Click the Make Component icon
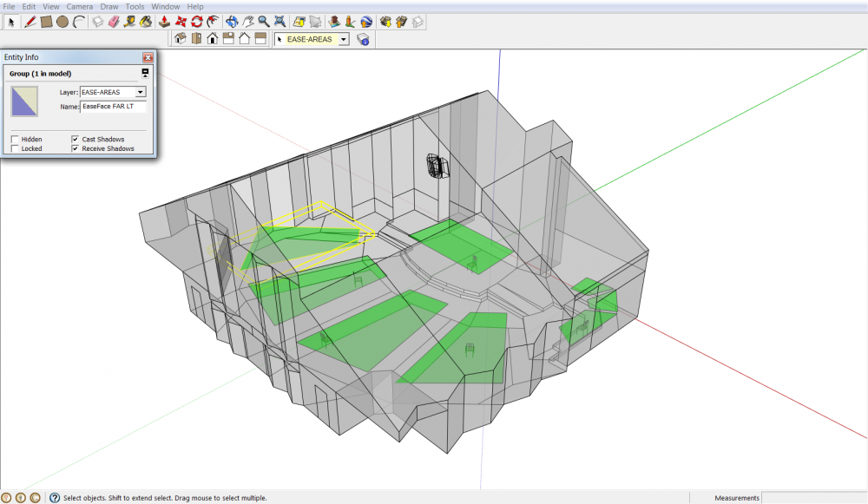 [98, 23]
